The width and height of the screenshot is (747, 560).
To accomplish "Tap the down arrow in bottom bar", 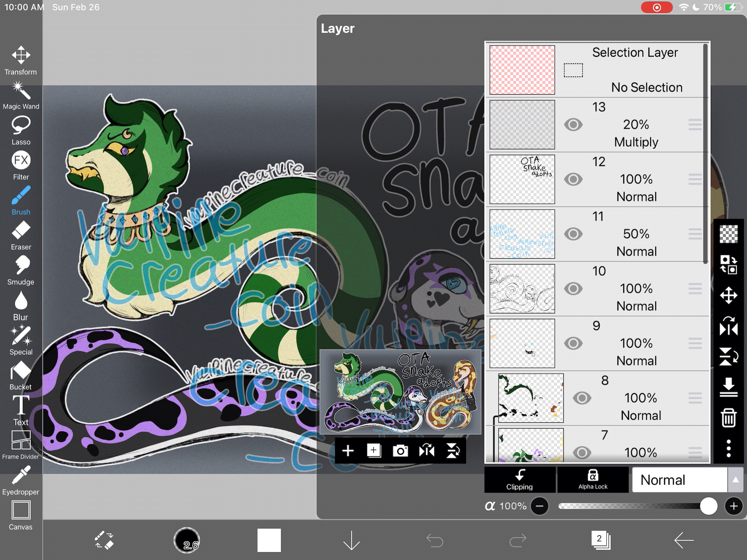I will 352,540.
